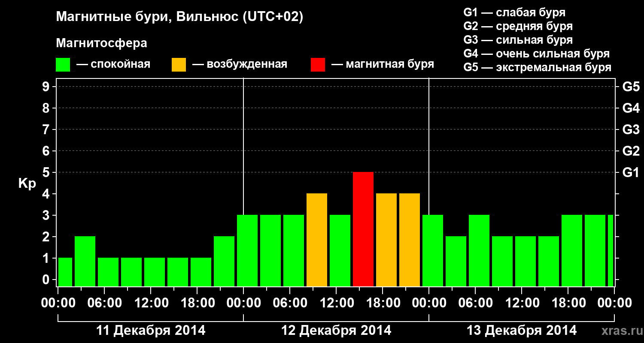Screen dimensions: 644x343
Task: Click the 'G3 — сильная буря' legend line
Action: (518, 40)
